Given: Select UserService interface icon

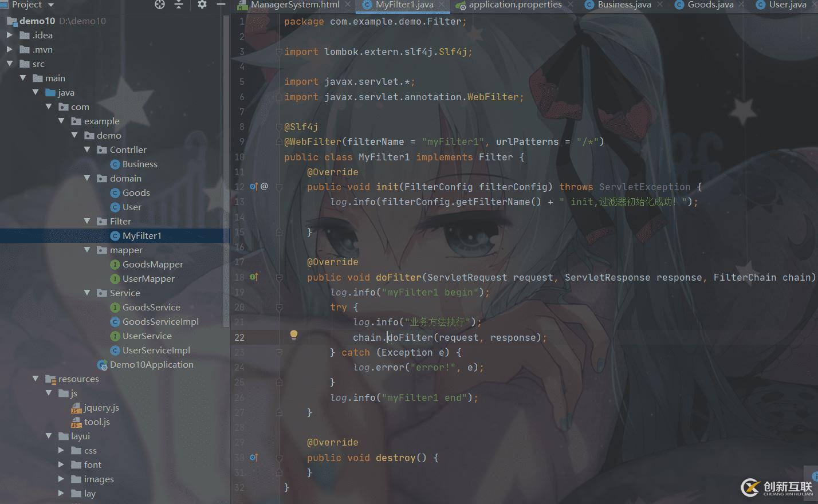Looking at the screenshot, I should click(x=115, y=336).
